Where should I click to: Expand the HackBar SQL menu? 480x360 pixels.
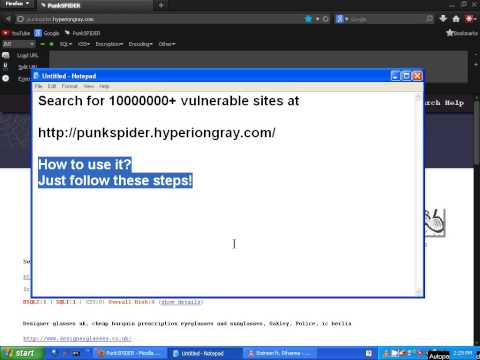66,44
